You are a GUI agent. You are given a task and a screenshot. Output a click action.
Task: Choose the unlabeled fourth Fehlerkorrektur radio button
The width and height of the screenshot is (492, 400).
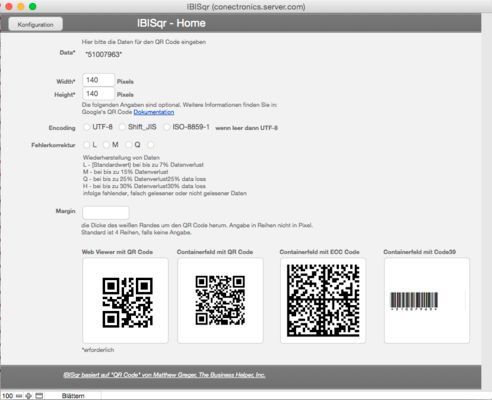[150, 145]
